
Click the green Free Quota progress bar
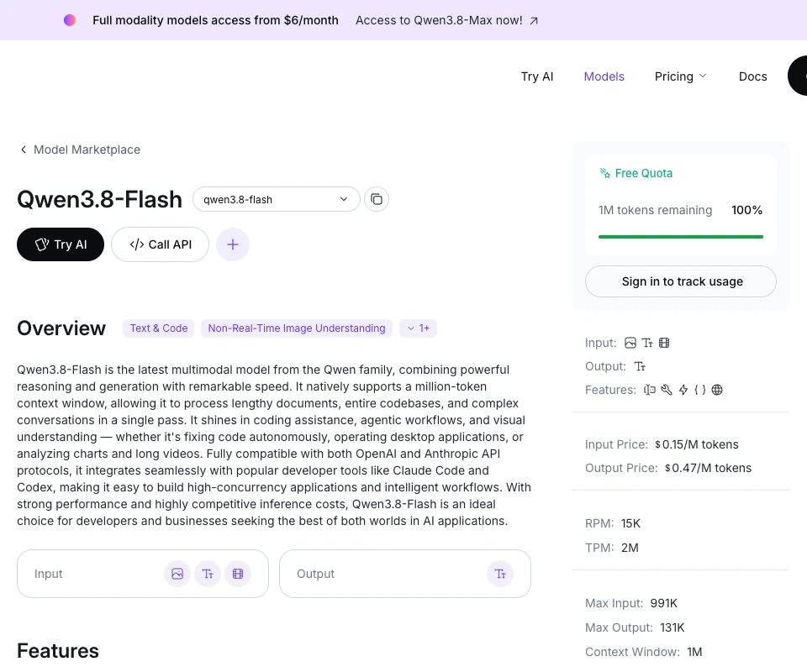680,237
